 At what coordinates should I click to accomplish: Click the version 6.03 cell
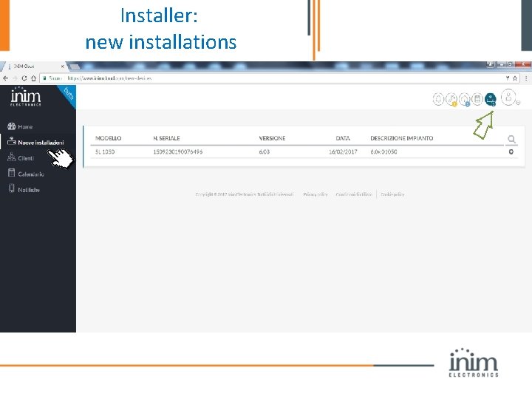point(265,151)
